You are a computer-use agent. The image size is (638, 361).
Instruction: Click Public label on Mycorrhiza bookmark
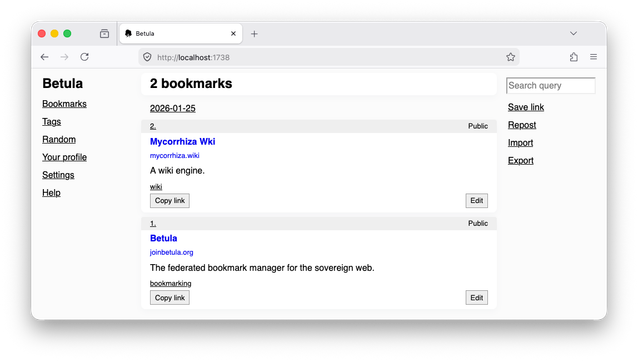(478, 126)
